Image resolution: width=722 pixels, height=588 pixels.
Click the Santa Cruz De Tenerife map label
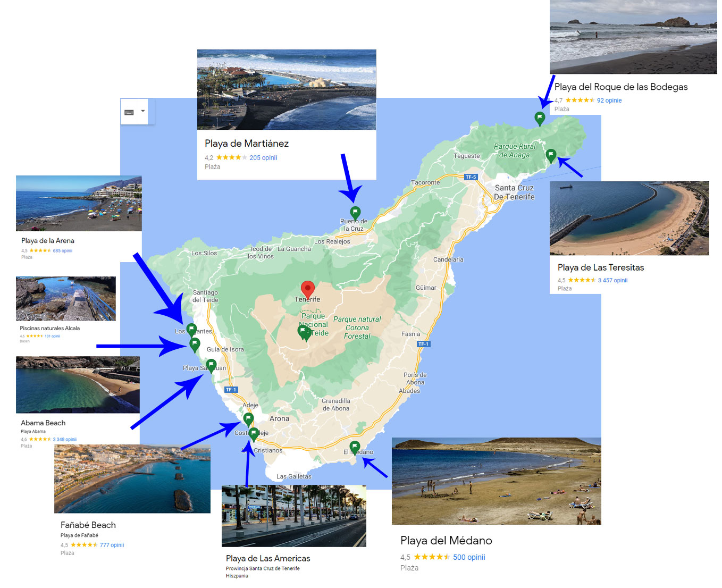click(x=514, y=192)
